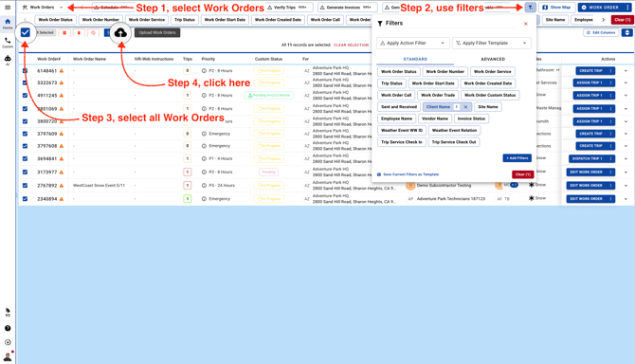Switch to the STANDARD filters tab

(415, 59)
